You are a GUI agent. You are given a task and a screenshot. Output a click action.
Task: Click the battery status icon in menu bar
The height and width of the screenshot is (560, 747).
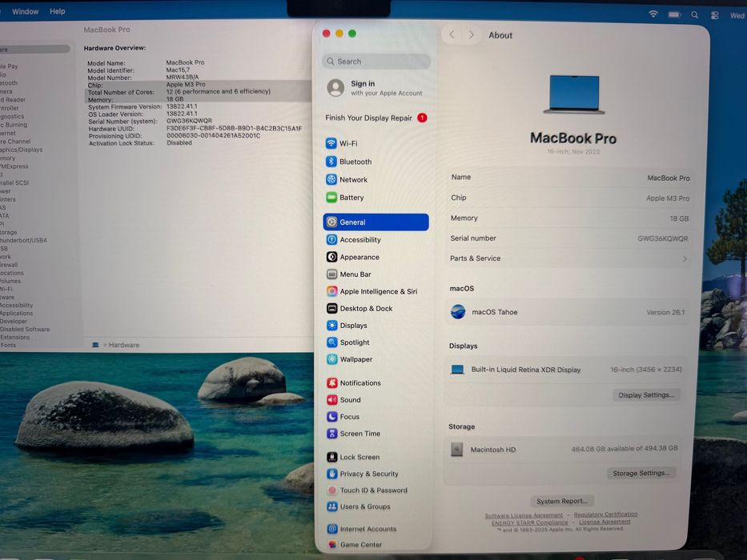tap(674, 14)
